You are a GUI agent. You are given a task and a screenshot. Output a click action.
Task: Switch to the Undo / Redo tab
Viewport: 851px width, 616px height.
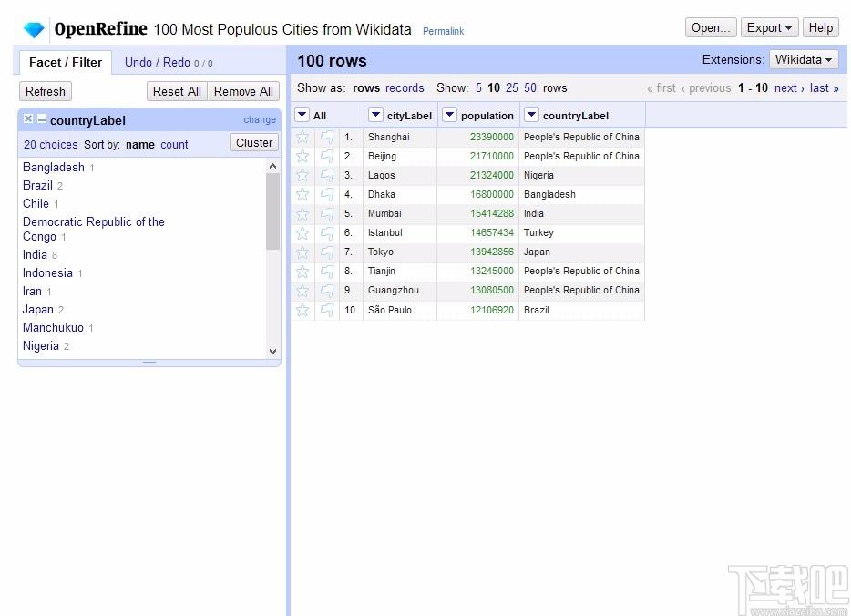click(x=169, y=62)
